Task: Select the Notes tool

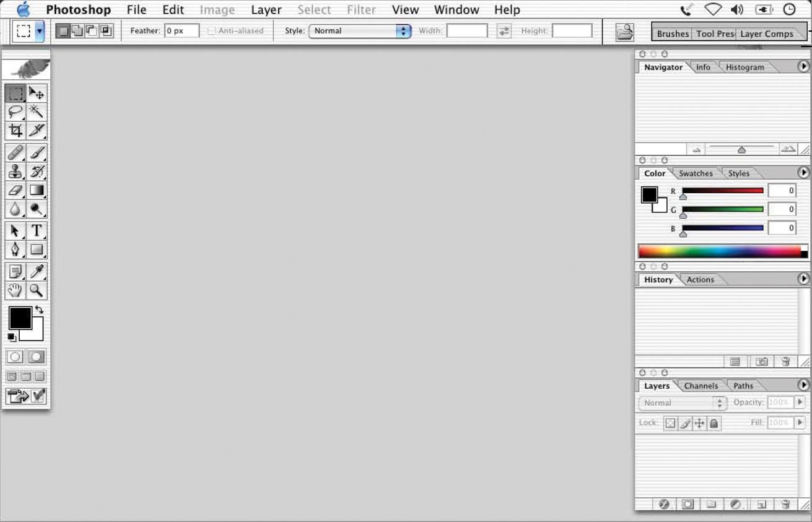Action: tap(15, 272)
